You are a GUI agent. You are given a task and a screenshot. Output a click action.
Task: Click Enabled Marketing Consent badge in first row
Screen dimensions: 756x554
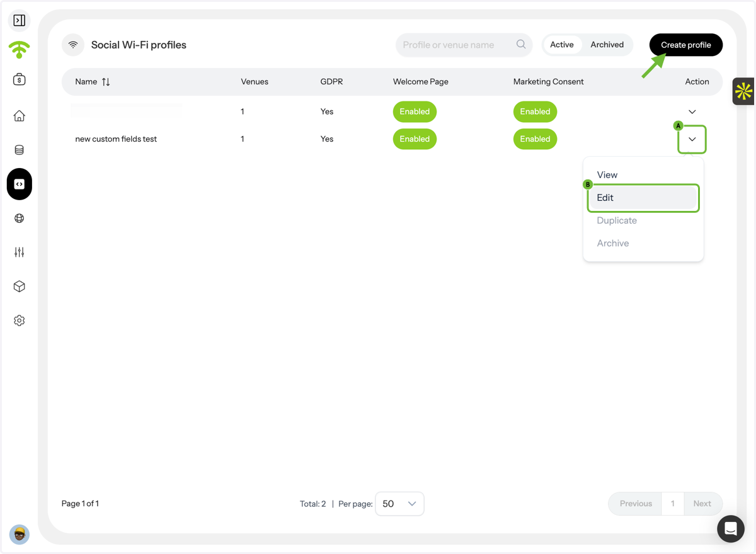coord(535,111)
